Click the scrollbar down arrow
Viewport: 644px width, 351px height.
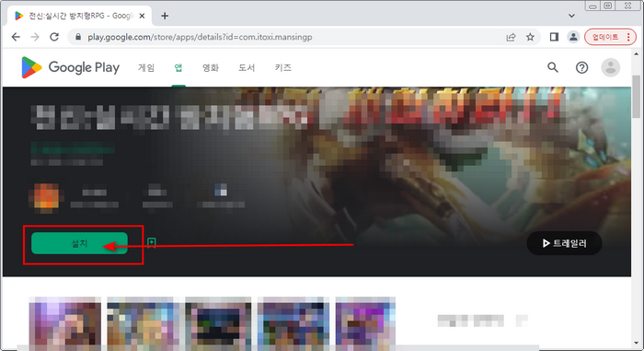click(637, 343)
